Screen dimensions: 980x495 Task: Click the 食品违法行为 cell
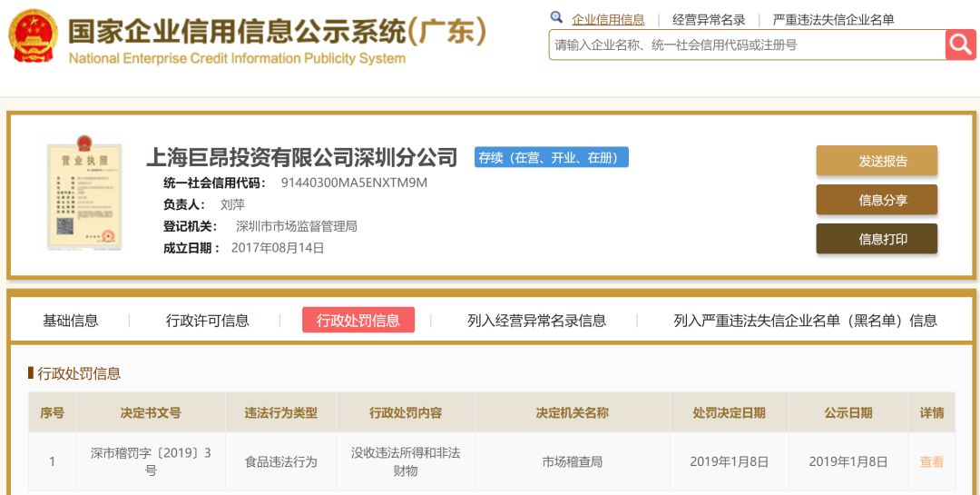(280, 461)
